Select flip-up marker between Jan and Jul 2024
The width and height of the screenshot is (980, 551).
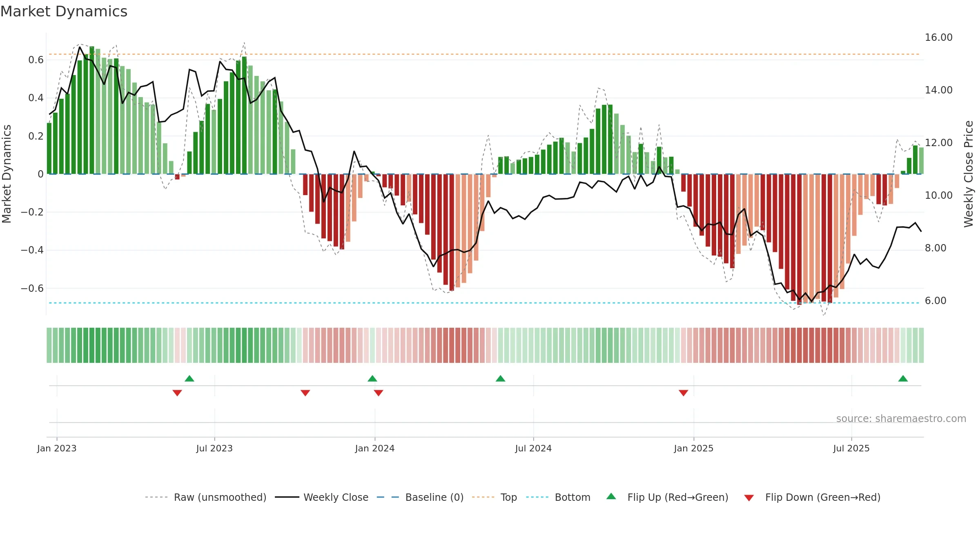(501, 378)
